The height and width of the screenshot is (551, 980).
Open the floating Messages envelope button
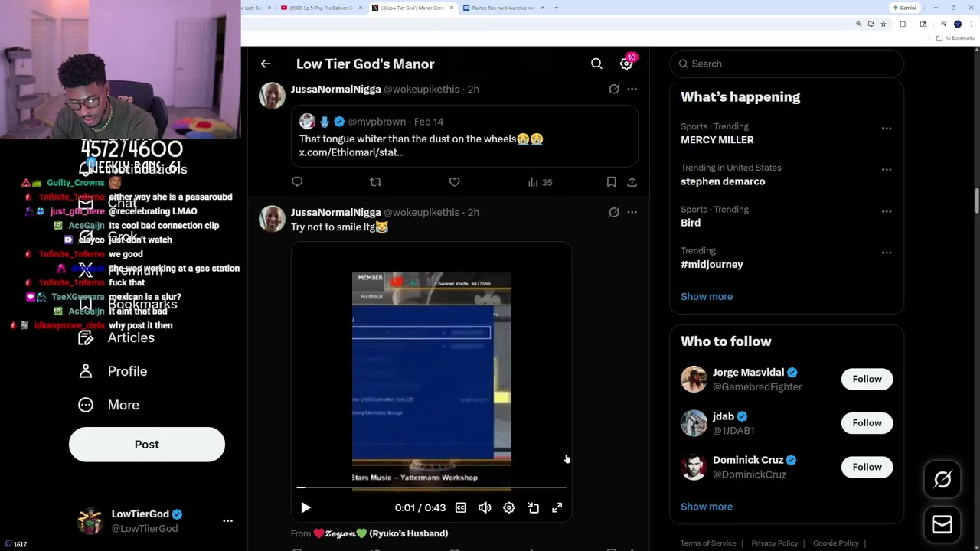(x=942, y=524)
